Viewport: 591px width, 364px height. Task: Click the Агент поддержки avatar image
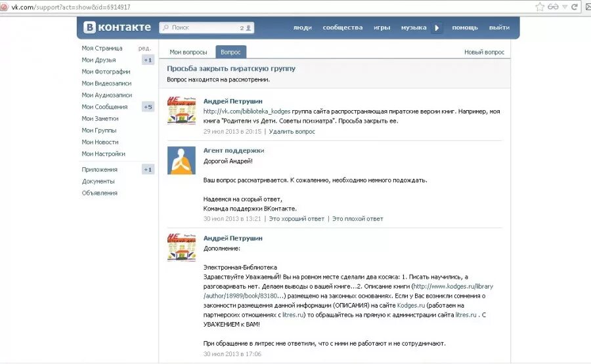(x=181, y=160)
